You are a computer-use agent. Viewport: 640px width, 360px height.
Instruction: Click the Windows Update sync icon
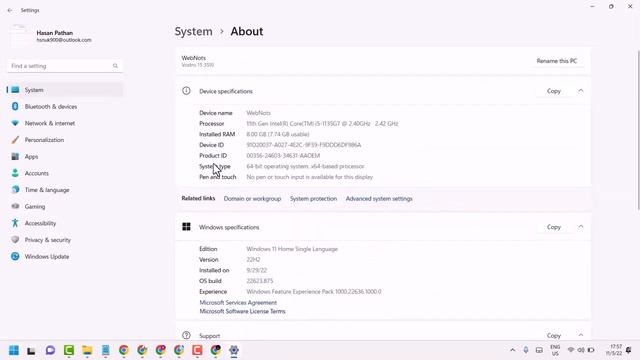tap(15, 256)
